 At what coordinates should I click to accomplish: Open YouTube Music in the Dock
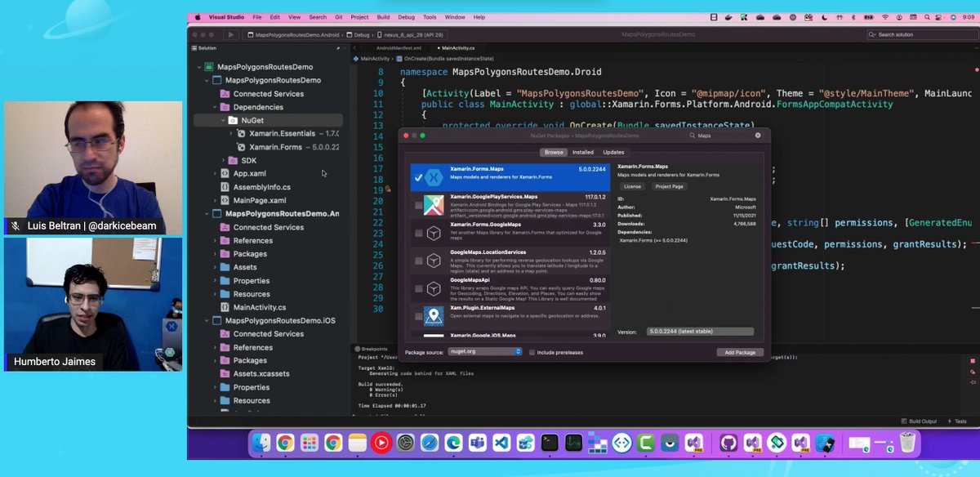381,443
